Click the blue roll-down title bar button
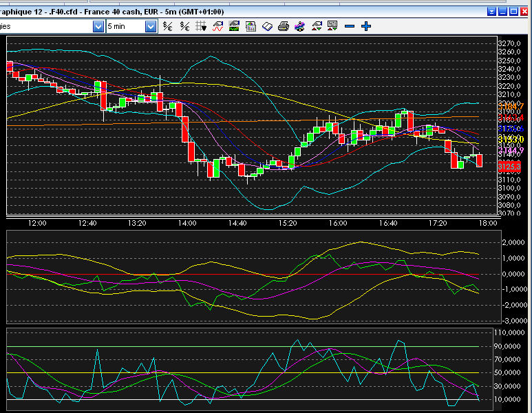This screenshot has height=413, width=532. pos(491,12)
